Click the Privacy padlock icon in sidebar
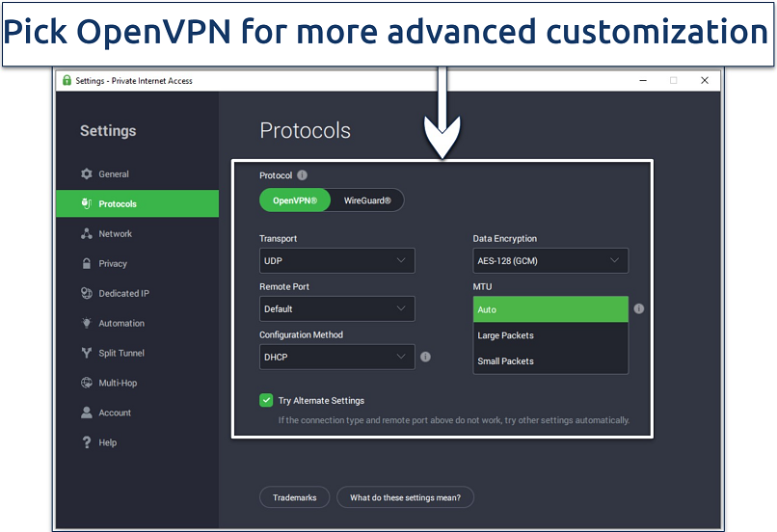 tap(86, 263)
